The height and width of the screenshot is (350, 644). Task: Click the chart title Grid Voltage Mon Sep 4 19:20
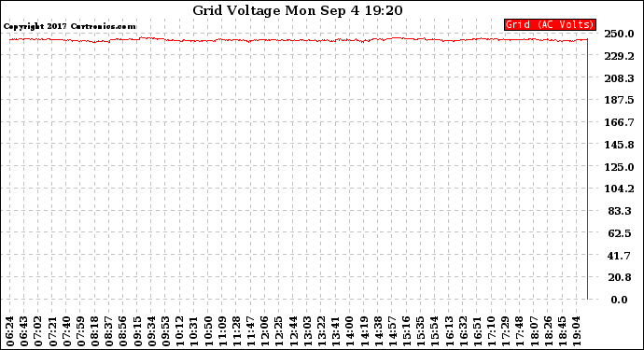(x=298, y=10)
